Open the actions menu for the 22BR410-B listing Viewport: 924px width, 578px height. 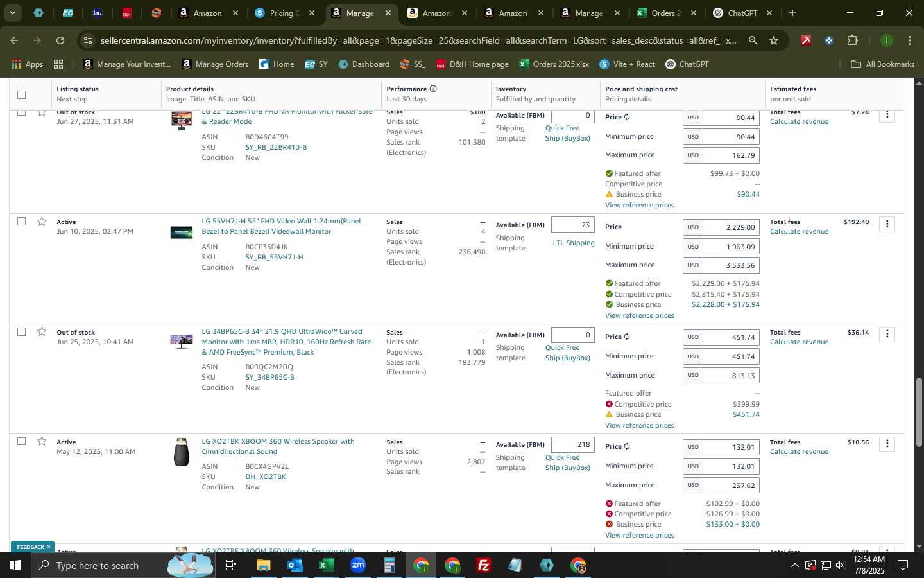(x=887, y=115)
